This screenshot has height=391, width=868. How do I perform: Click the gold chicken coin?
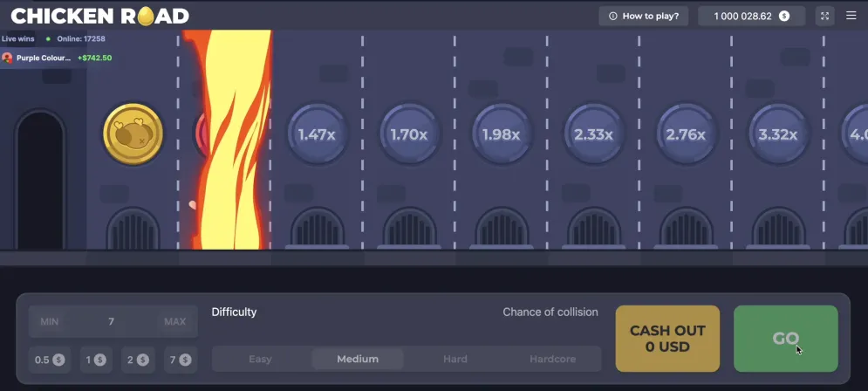tap(133, 134)
